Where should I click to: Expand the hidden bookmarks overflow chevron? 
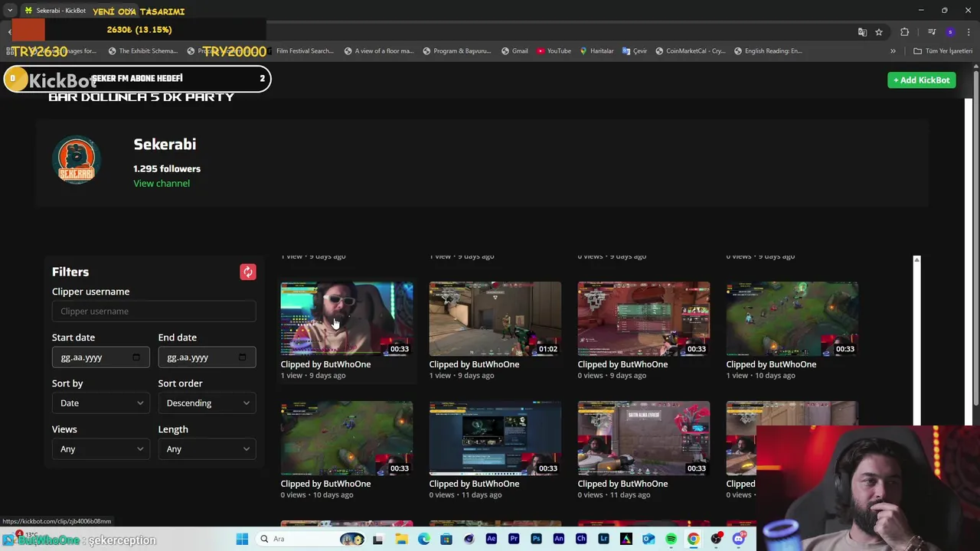[x=893, y=51]
